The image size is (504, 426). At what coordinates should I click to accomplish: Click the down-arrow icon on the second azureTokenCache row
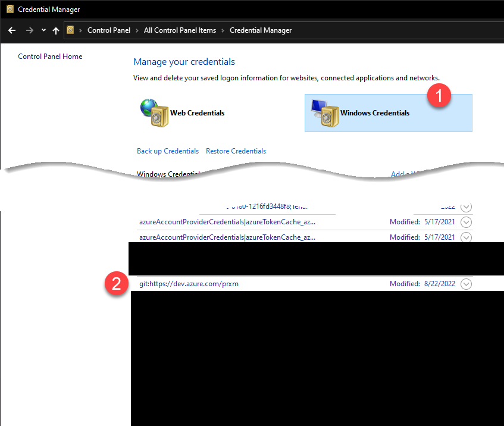point(466,237)
